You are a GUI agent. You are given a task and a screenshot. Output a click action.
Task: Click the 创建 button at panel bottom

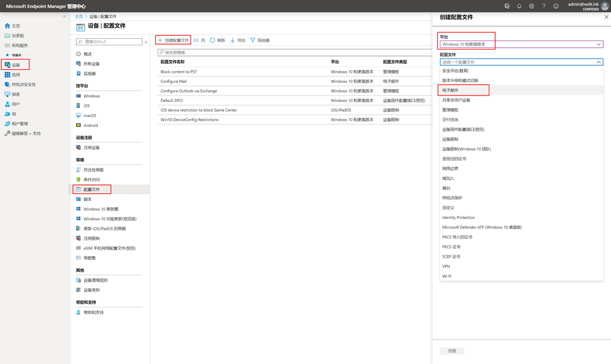coord(452,351)
